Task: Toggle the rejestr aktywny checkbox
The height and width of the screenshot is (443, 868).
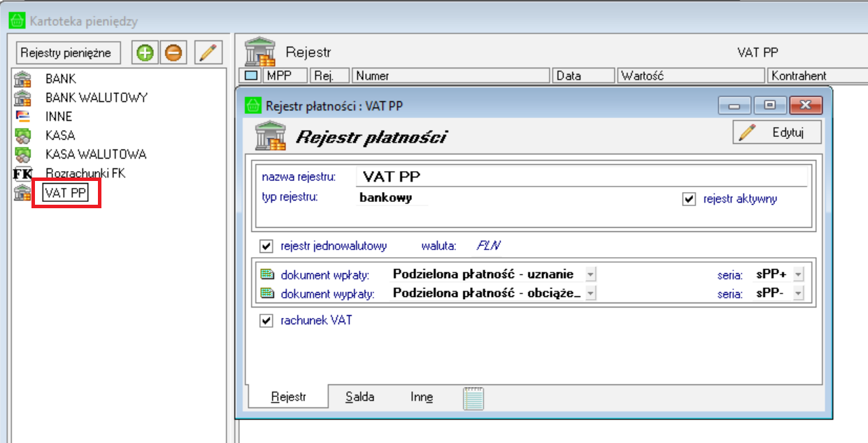Action: click(x=690, y=199)
